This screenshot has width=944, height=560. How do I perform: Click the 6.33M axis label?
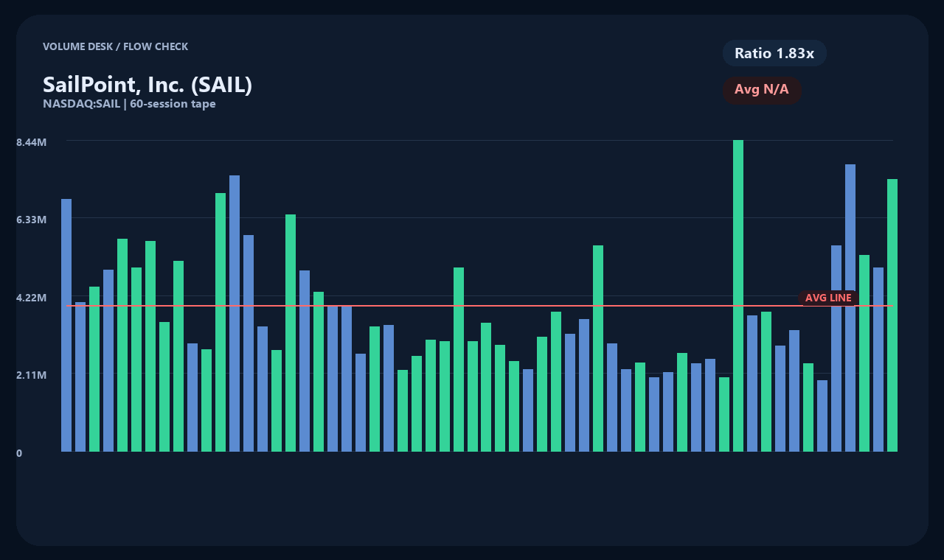[x=32, y=220]
